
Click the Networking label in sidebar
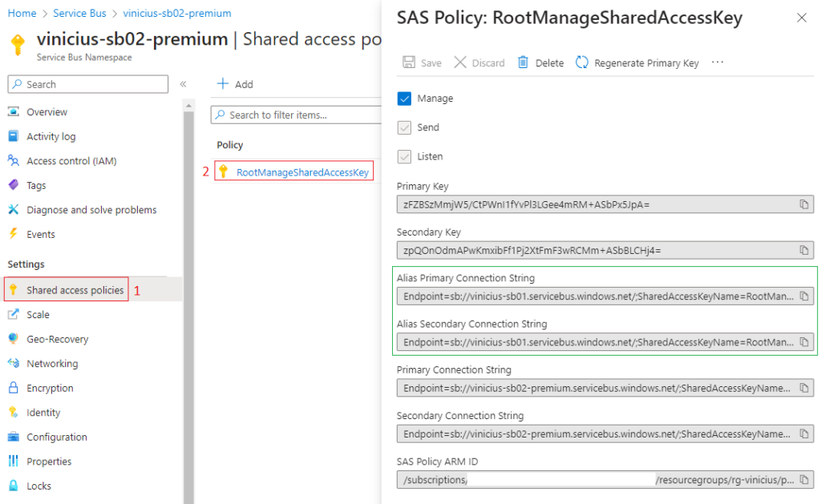tap(52, 363)
